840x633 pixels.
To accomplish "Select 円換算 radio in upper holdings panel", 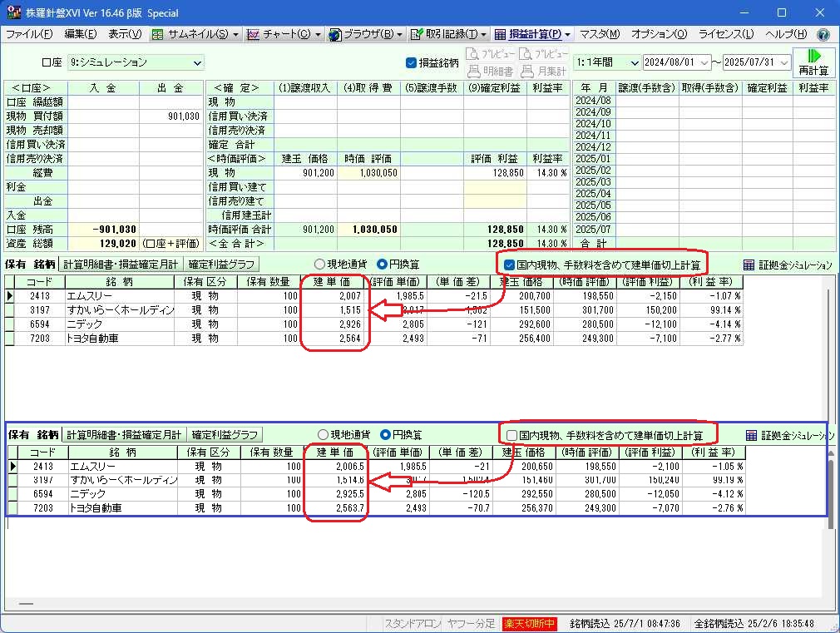I will coord(382,265).
